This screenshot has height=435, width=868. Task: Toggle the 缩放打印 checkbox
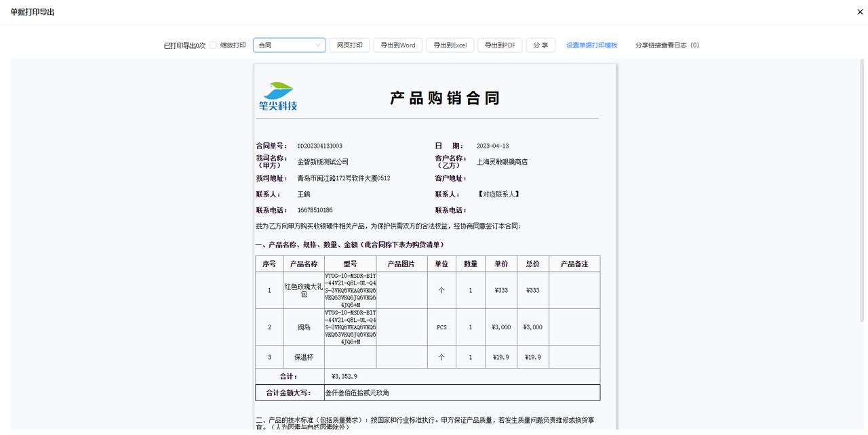point(213,45)
